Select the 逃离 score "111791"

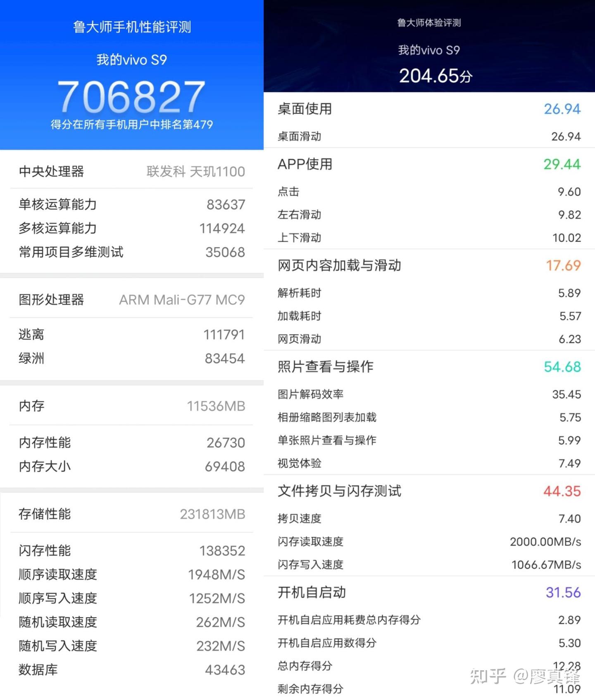224,334
